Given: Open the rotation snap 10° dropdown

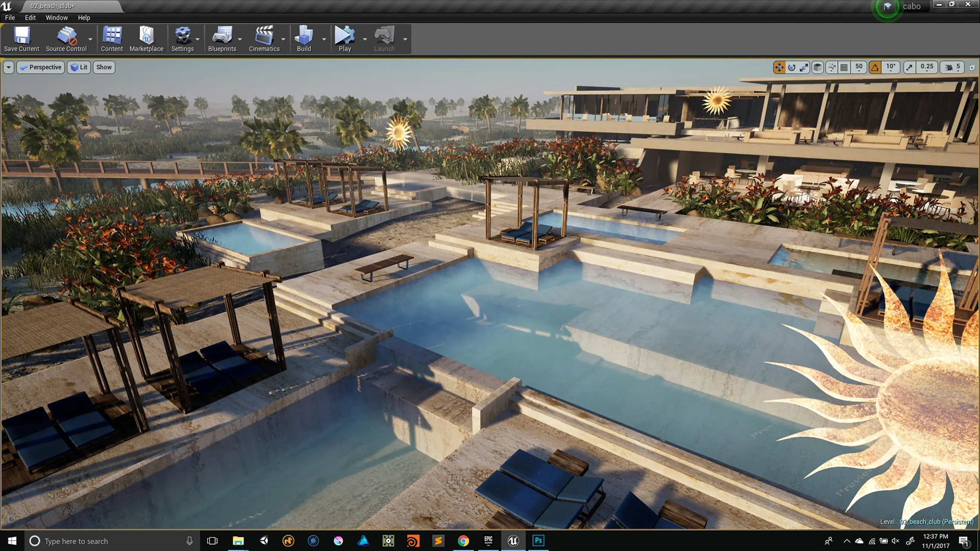Looking at the screenshot, I should pyautogui.click(x=891, y=67).
